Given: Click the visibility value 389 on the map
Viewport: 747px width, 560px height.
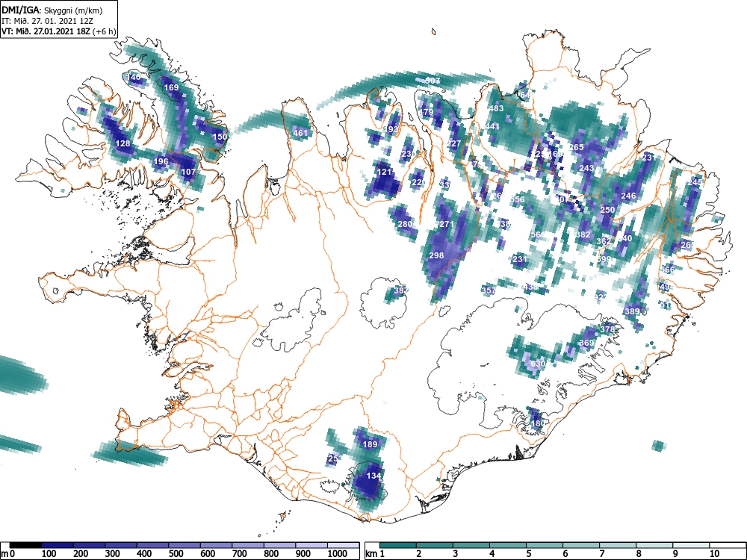Looking at the screenshot, I should pos(632,311).
